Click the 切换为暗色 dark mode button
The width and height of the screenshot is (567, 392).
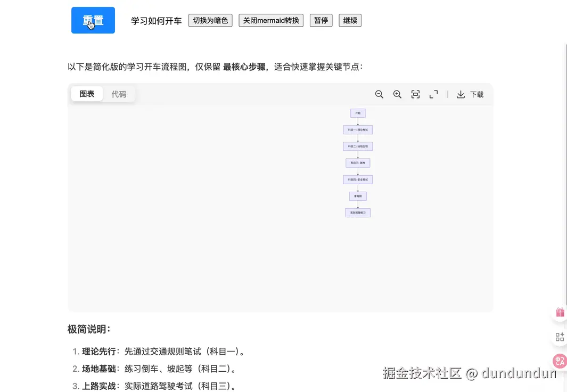click(x=210, y=21)
